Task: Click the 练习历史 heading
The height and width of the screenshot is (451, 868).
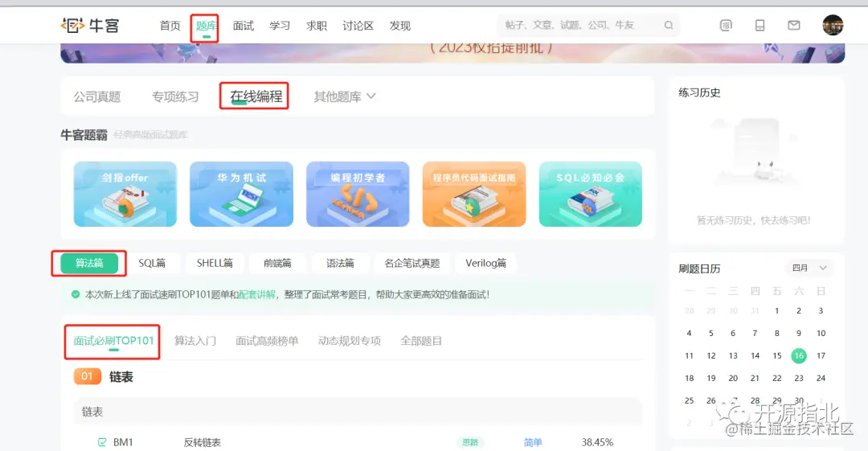Action: coord(700,92)
